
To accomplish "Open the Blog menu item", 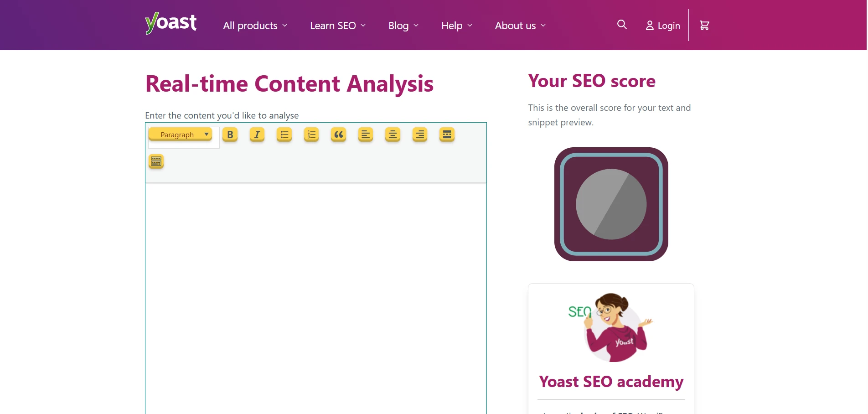I will (x=403, y=26).
